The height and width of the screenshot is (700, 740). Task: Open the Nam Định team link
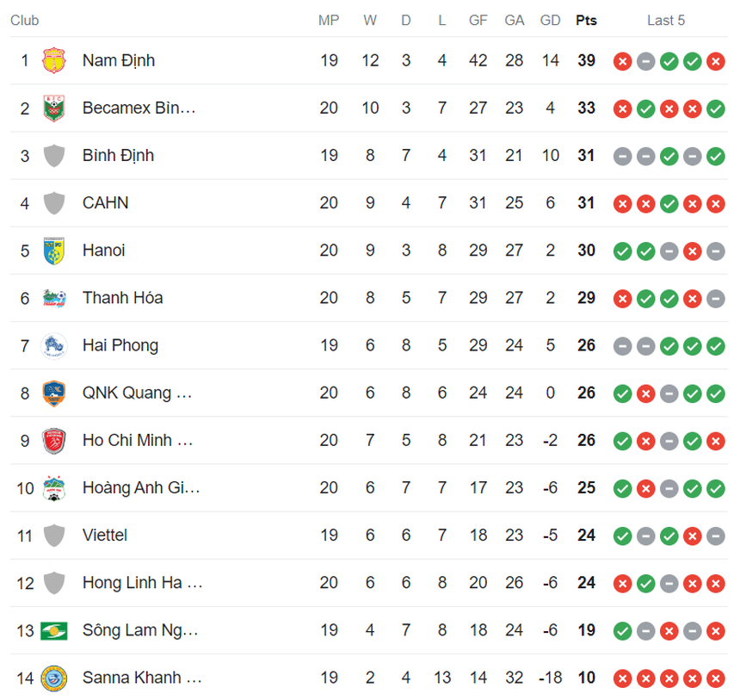120,60
